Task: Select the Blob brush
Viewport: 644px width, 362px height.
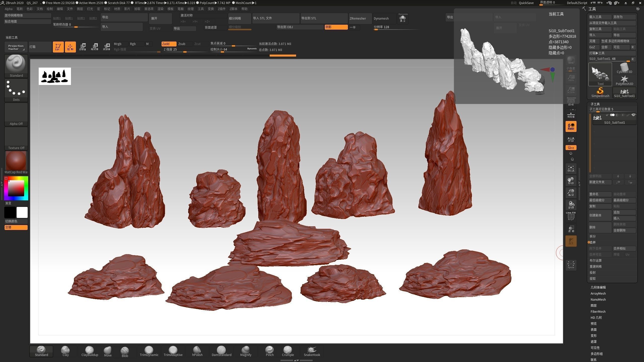Action: [125, 352]
